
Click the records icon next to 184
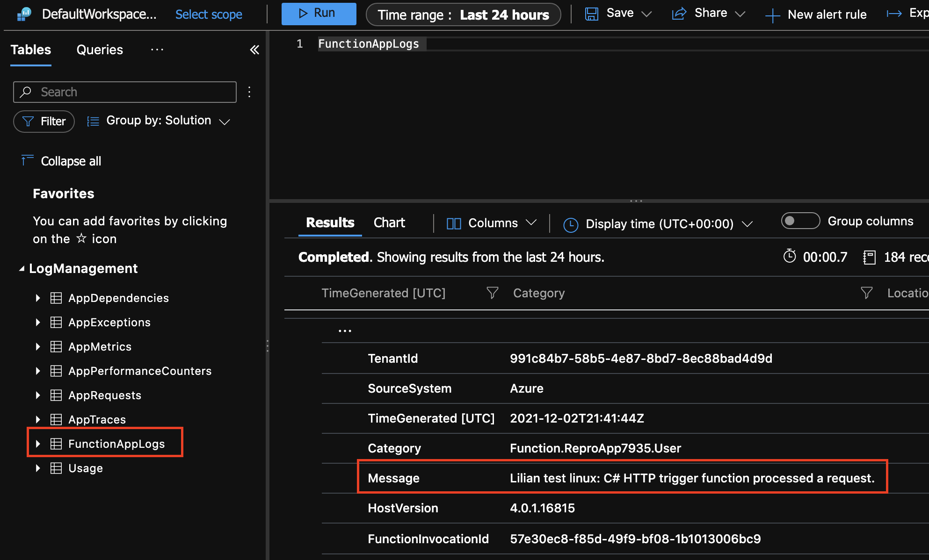(x=870, y=257)
